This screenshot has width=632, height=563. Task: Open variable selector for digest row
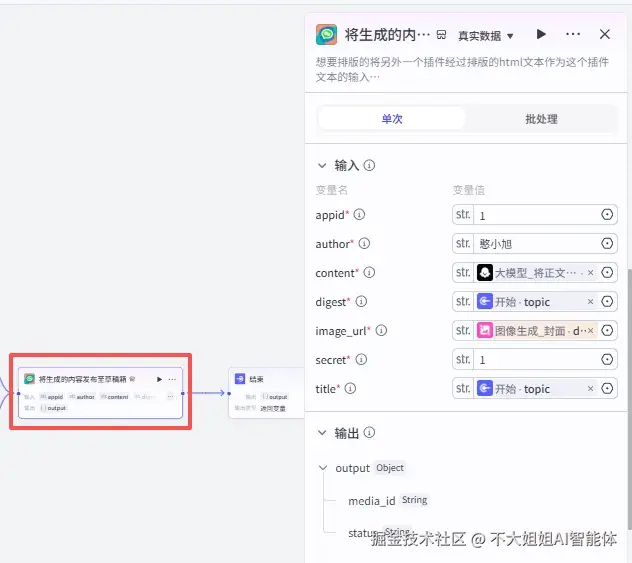point(607,301)
